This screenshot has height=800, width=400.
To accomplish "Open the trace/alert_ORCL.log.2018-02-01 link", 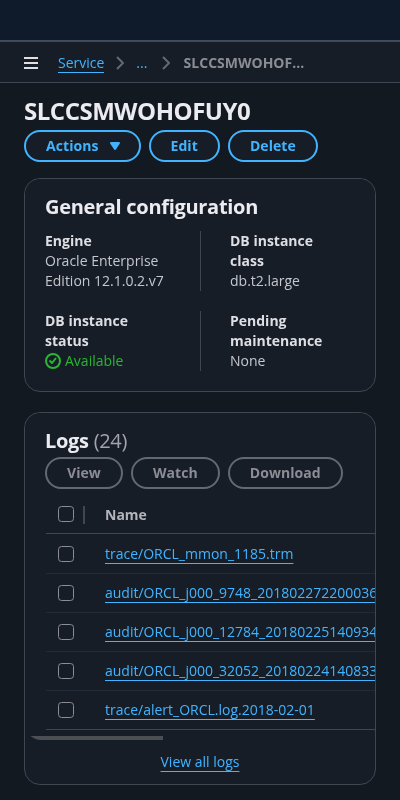I will [x=210, y=710].
